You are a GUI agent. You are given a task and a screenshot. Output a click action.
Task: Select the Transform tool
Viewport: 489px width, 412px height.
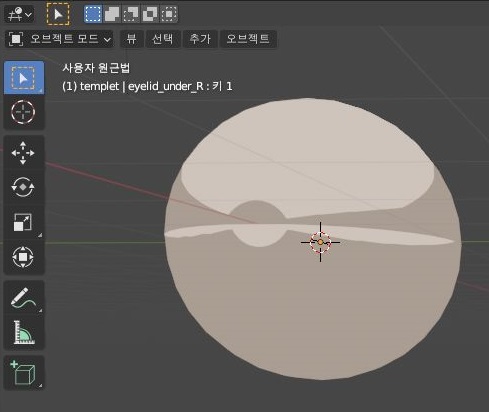pyautogui.click(x=24, y=257)
